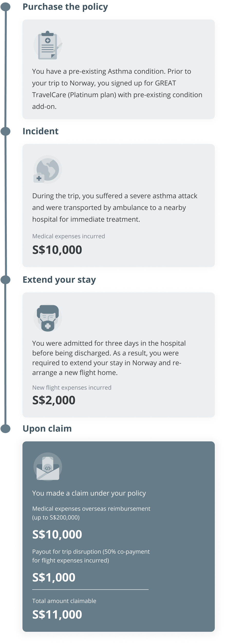Click the Upon claim heading
226x644 pixels.
[x=47, y=428]
